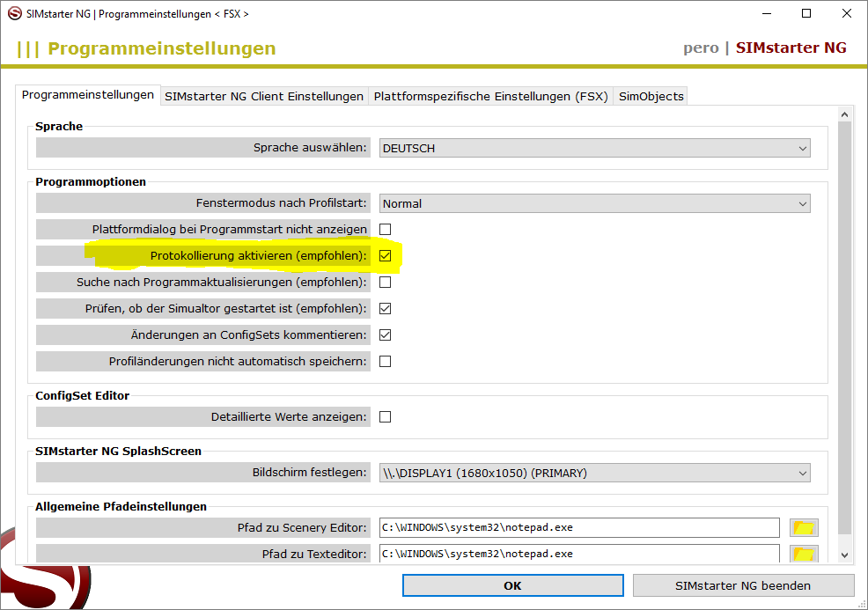Click the vertical scrollbar down arrow
The image size is (868, 610).
844,555
